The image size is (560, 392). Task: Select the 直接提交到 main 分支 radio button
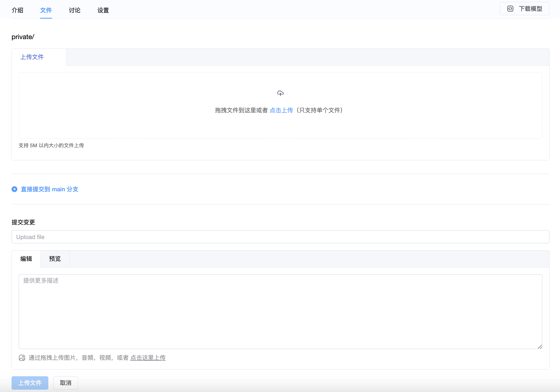tap(14, 189)
